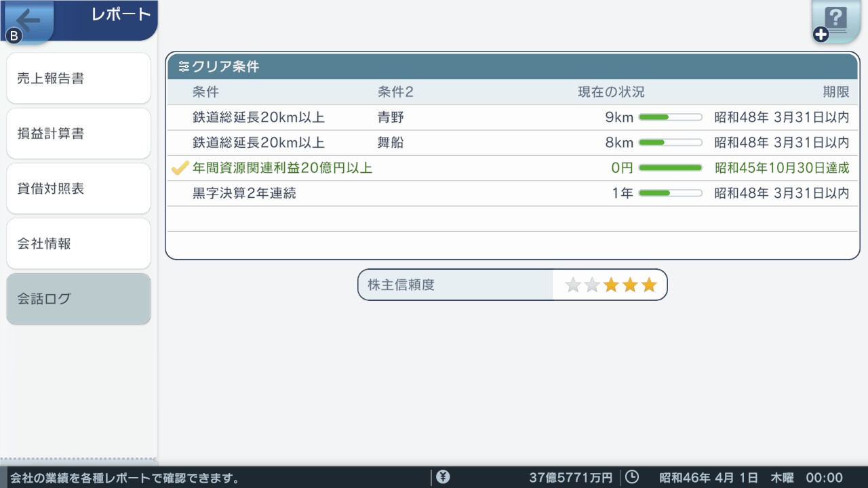Click the 舞船 condition cell

click(x=391, y=142)
